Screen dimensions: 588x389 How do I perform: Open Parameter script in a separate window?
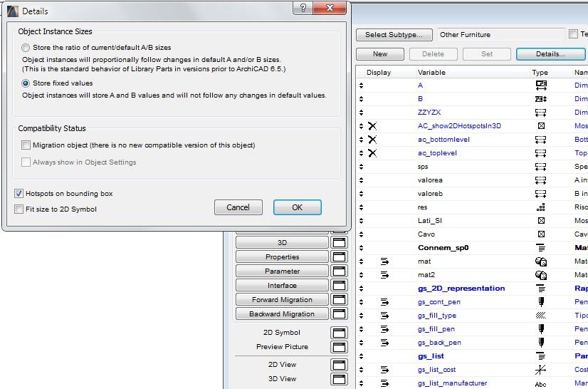pos(339,271)
